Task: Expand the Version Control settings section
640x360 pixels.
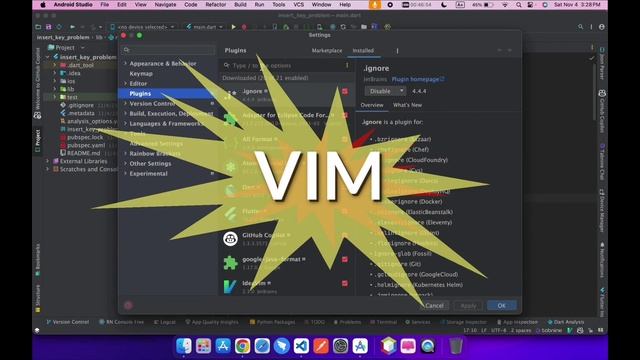Action: pyautogui.click(x=125, y=103)
